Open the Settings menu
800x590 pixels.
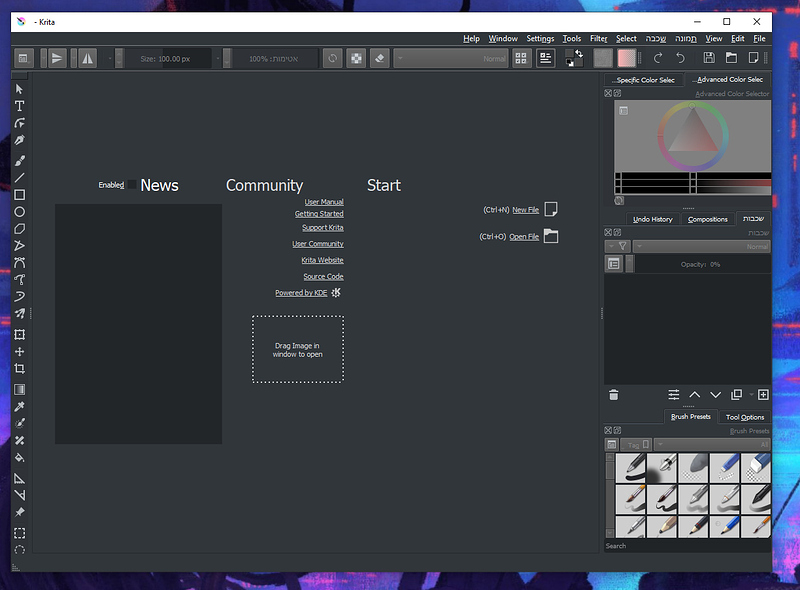540,39
